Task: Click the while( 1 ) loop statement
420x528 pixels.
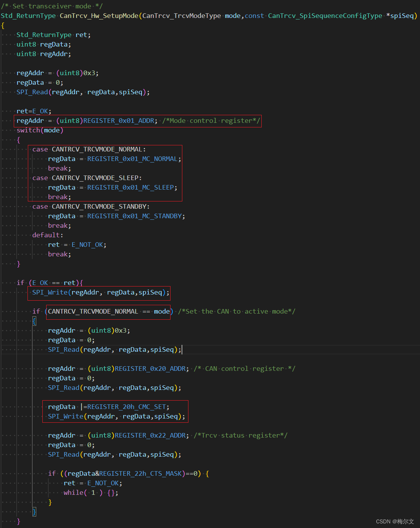Action: tap(91, 493)
